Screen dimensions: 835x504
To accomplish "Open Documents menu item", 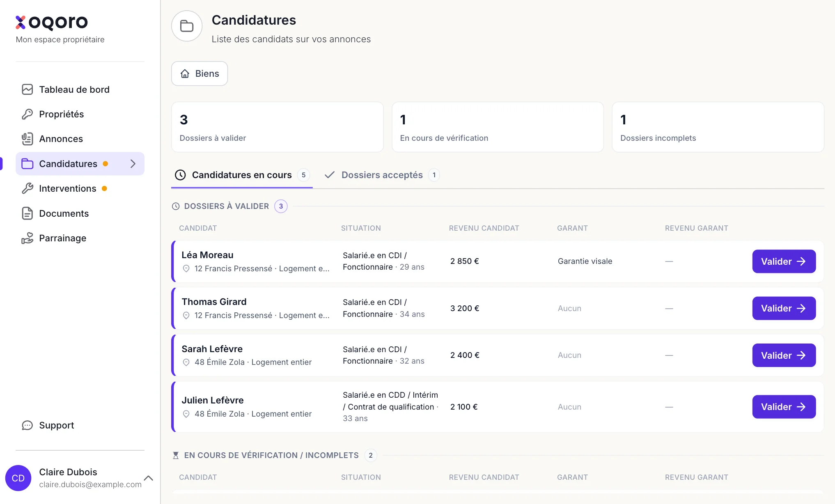I will pos(80,213).
